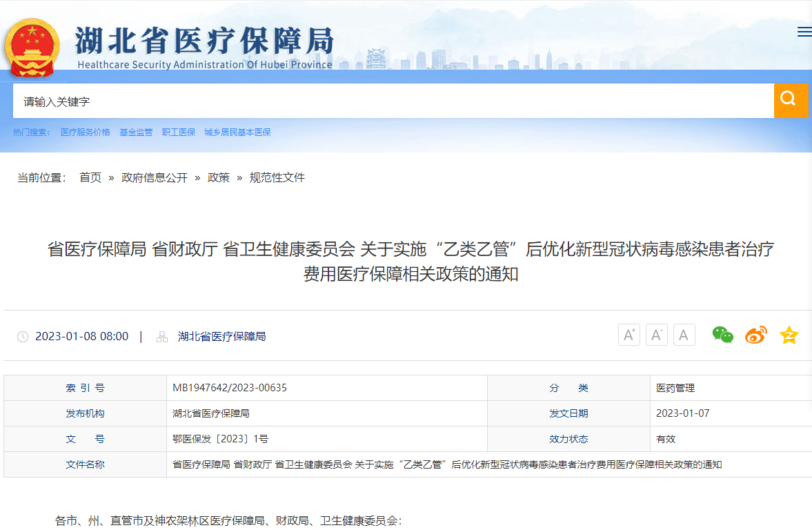The image size is (812, 530).
Task: Increase font size with A+ button
Action: click(x=628, y=335)
